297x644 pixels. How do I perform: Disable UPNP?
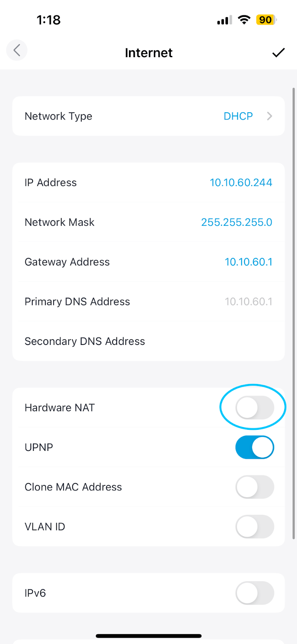pos(254,447)
